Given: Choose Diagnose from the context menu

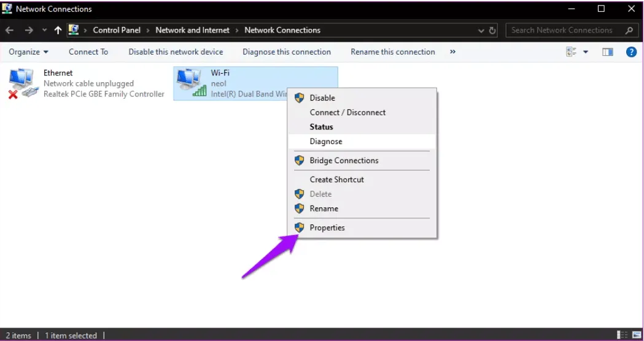Looking at the screenshot, I should (x=326, y=141).
